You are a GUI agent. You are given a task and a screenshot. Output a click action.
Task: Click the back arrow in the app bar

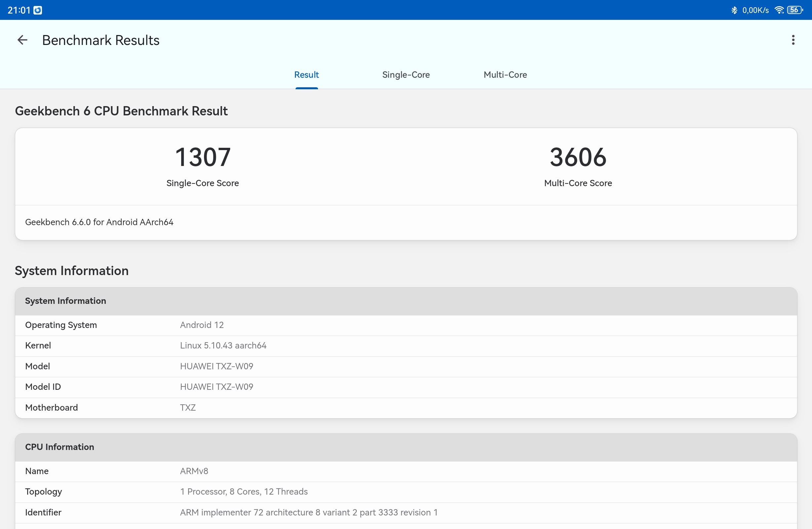(x=22, y=40)
